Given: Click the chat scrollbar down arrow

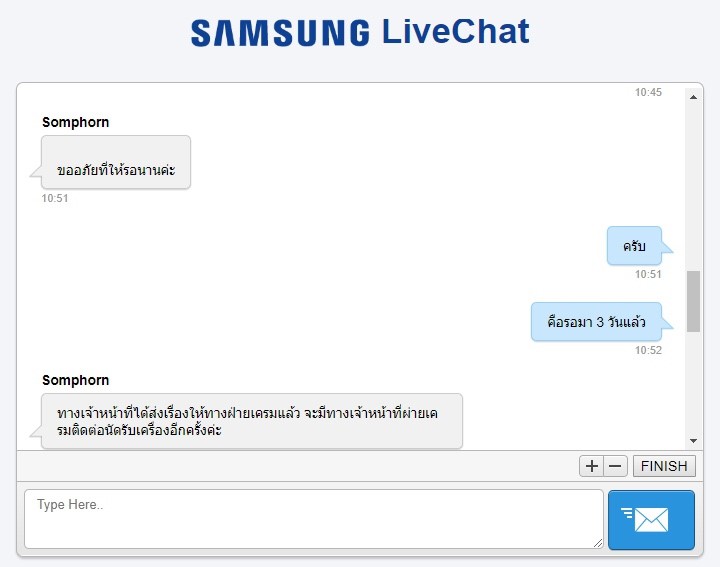Looking at the screenshot, I should coord(693,441).
